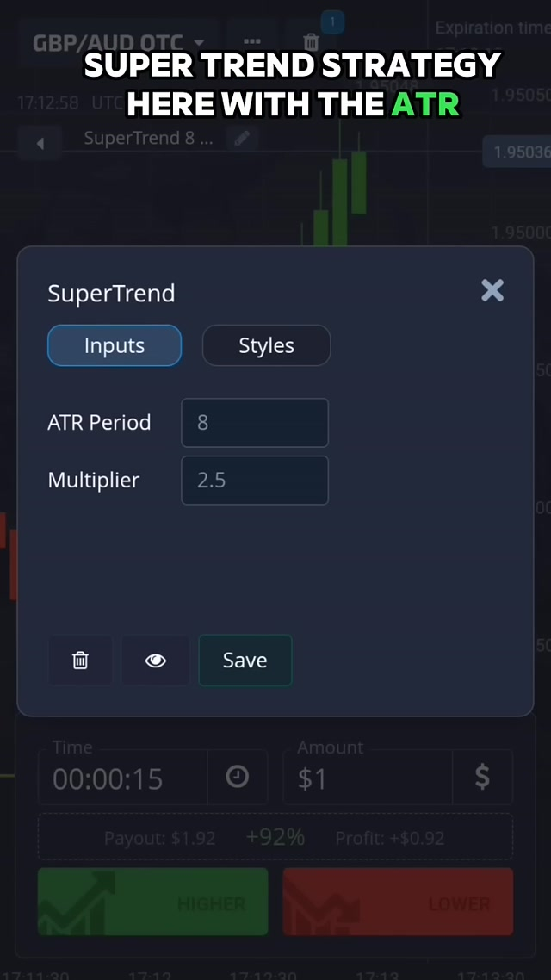Click the Amount field showing $1
Viewport: 551px width, 980px height.
point(366,778)
